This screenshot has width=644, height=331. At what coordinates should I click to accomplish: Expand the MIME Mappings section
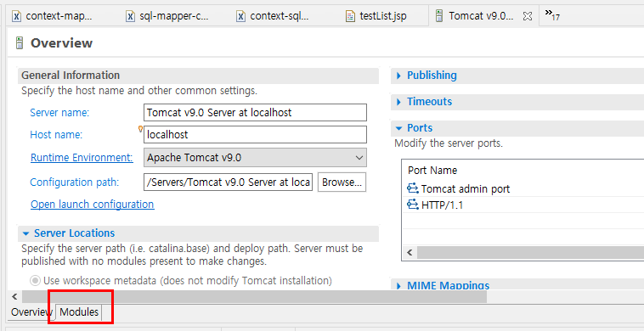[x=398, y=285]
